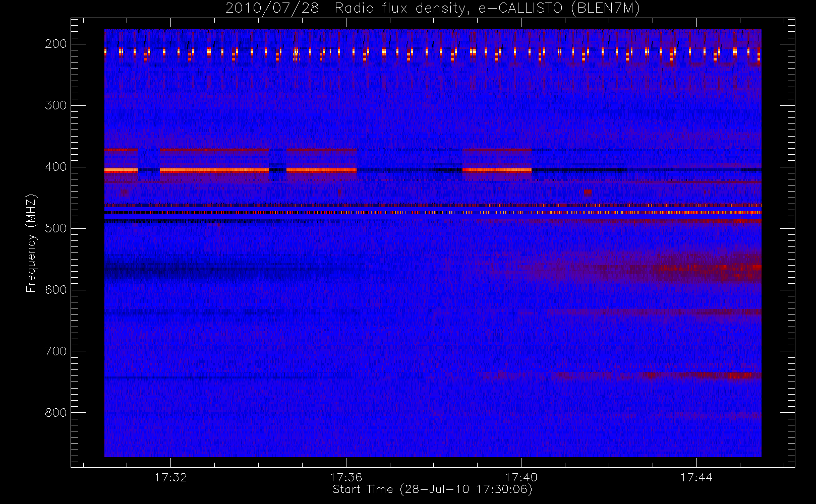Click the 17:36 time tick label
This screenshot has height=504, width=816.
coord(346,477)
